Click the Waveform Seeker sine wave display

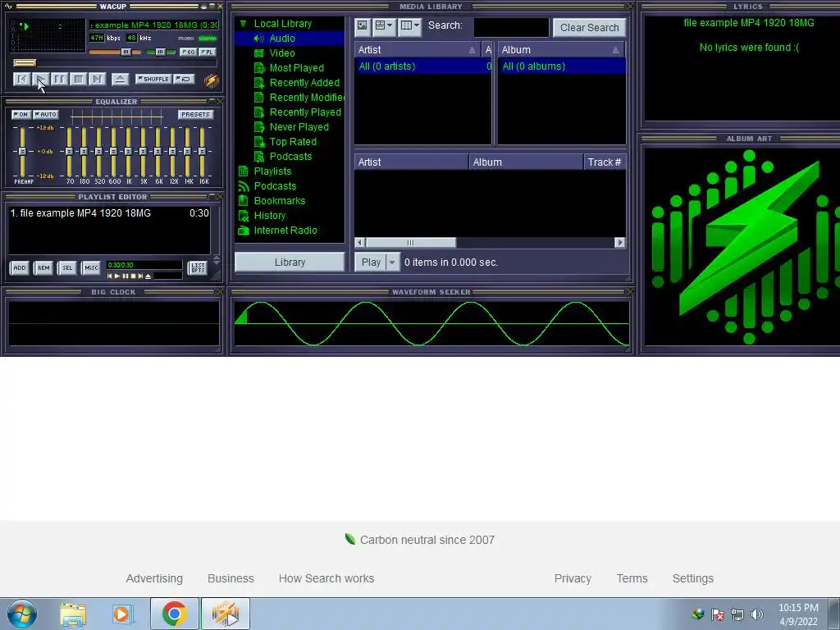pyautogui.click(x=431, y=323)
